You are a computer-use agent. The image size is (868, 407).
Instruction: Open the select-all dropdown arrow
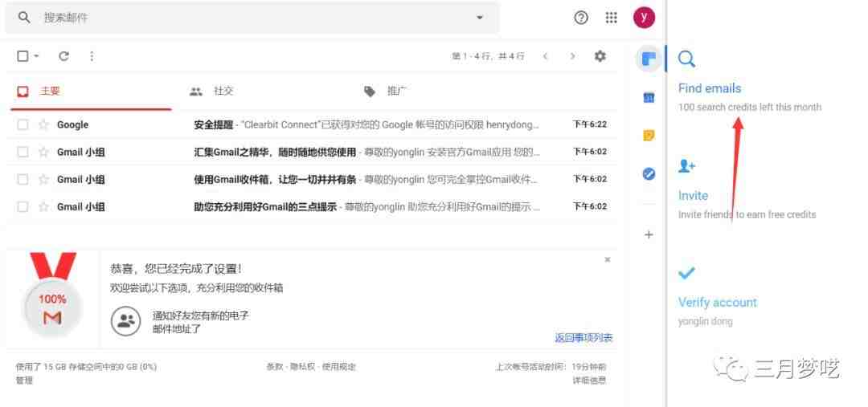[36, 56]
